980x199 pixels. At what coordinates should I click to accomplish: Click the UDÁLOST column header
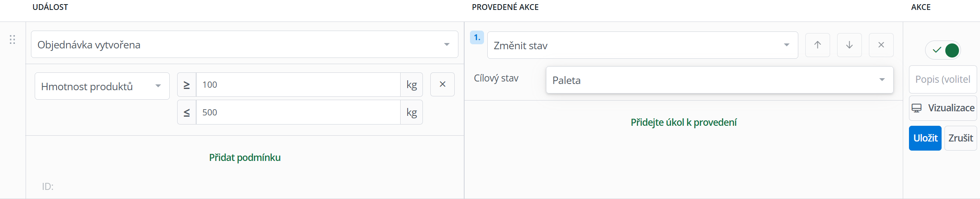tap(50, 7)
